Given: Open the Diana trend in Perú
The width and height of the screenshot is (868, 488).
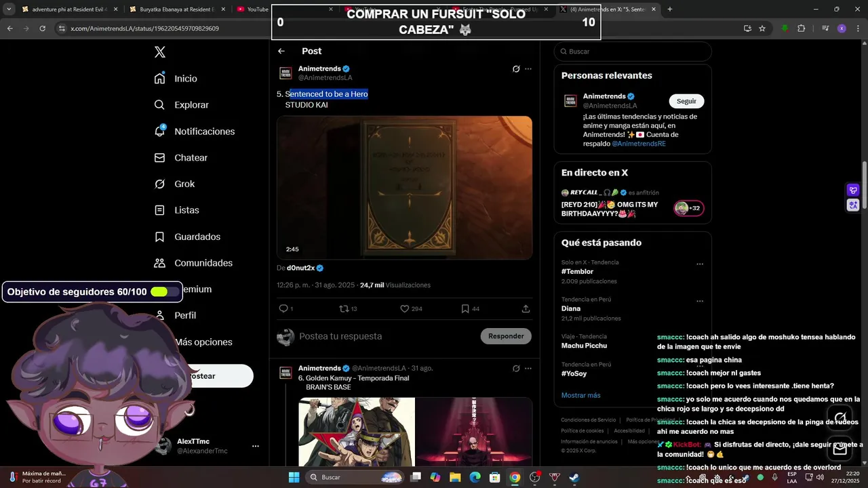Looking at the screenshot, I should (571, 308).
